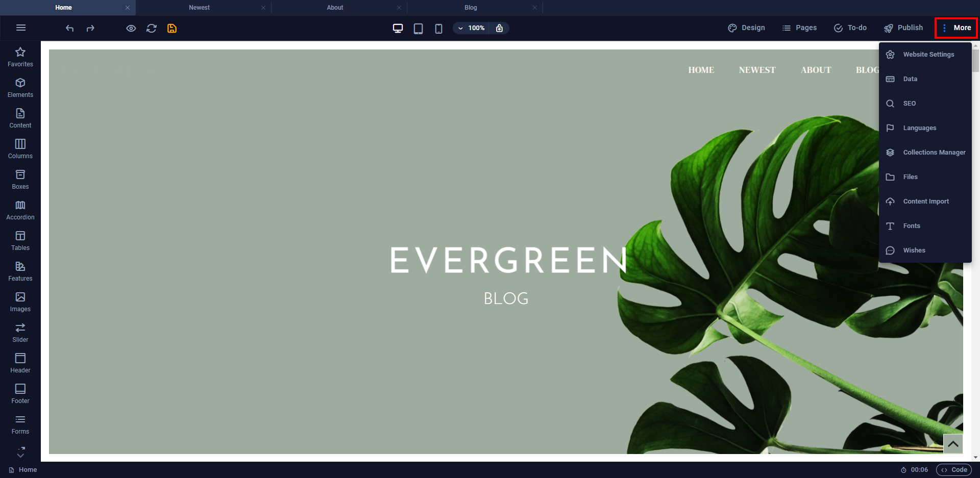Viewport: 980px width, 478px height.
Task: Toggle preview mode with eye icon
Action: 131,29
